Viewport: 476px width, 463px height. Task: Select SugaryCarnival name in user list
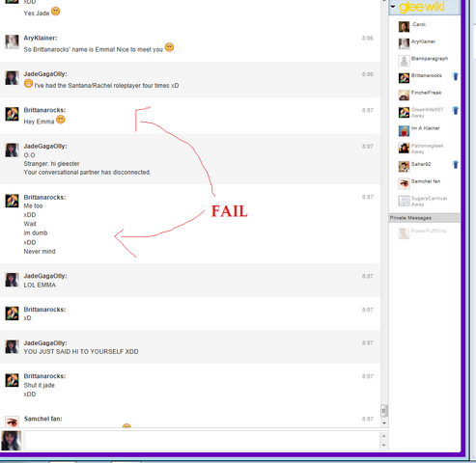pos(429,198)
